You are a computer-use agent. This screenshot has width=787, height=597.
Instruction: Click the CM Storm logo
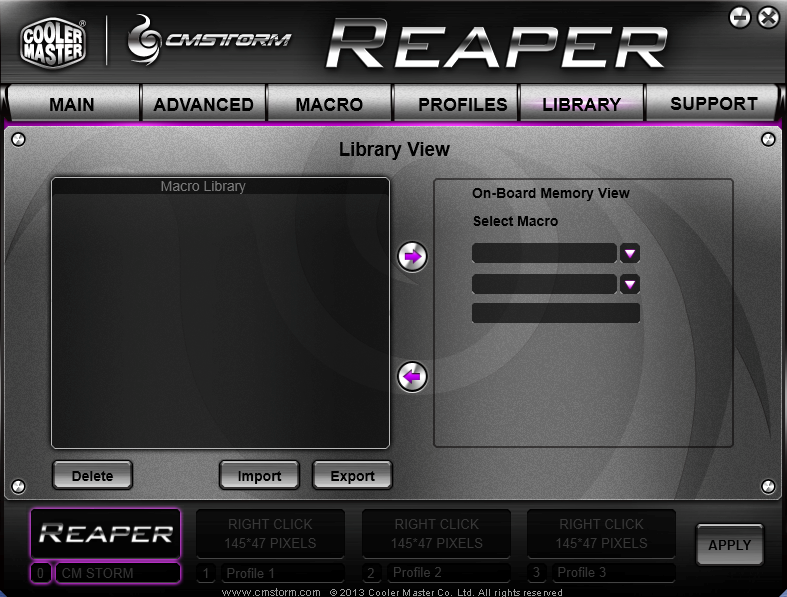pos(209,40)
